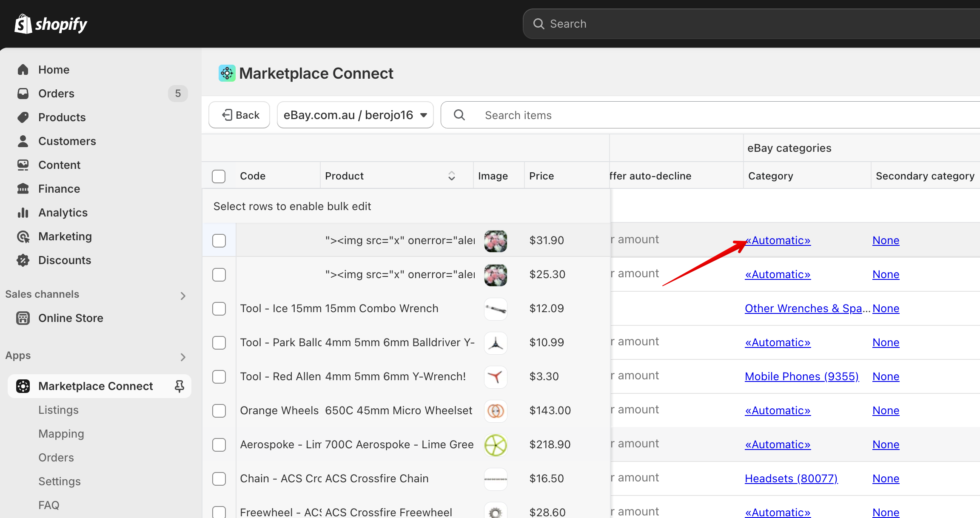Click the Marketing target icon
This screenshot has height=518, width=980.
[23, 236]
